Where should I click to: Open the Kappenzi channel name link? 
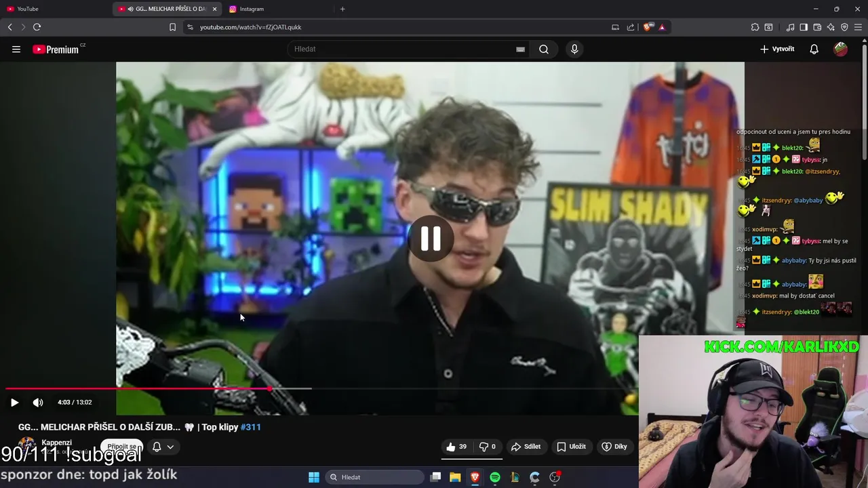56,443
